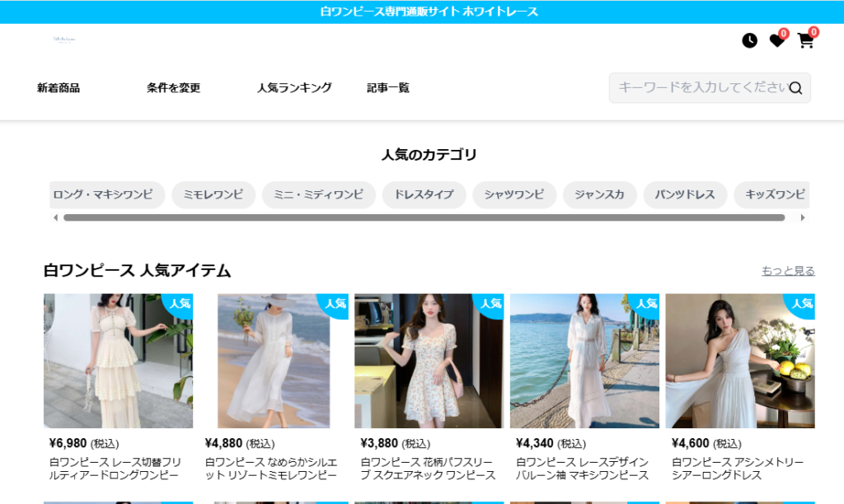Open the ¥3,880 floral dress thumbnail
Viewport: 844px width, 504px height.
click(430, 360)
